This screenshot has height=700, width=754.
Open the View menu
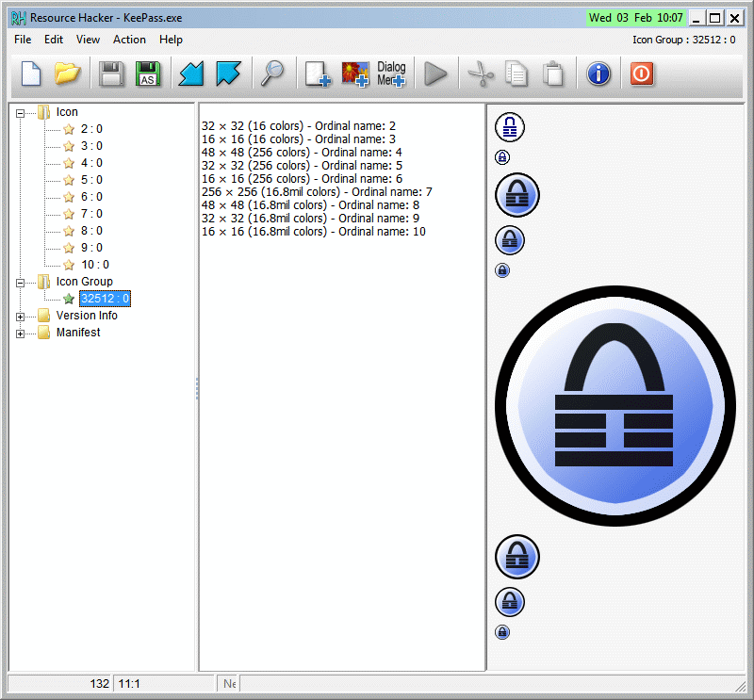[x=88, y=40]
